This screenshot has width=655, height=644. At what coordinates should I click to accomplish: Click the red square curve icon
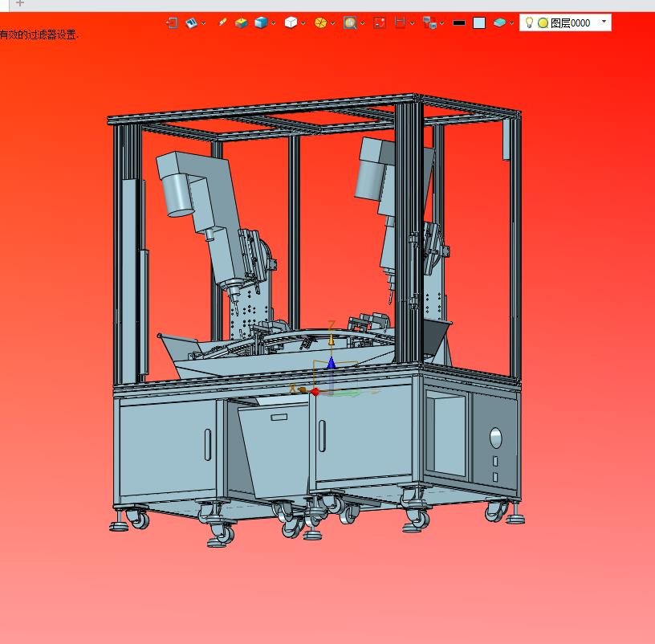tap(380, 22)
